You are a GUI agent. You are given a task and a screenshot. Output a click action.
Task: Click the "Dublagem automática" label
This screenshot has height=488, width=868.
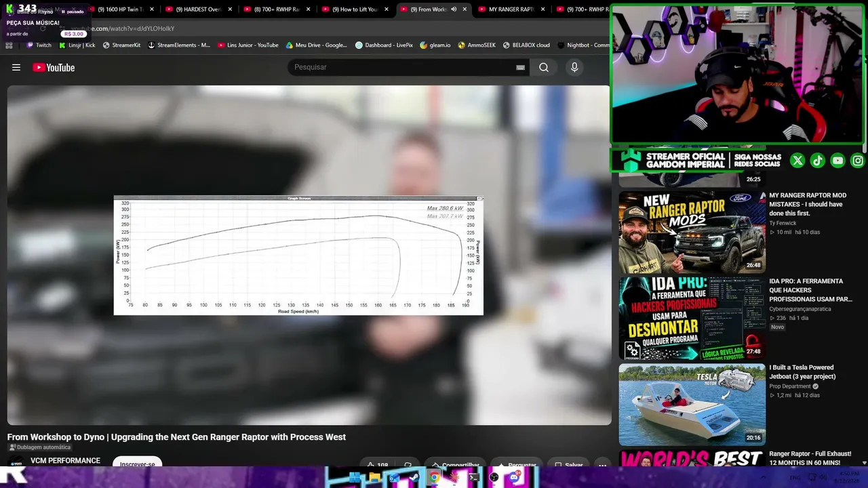[x=39, y=447]
